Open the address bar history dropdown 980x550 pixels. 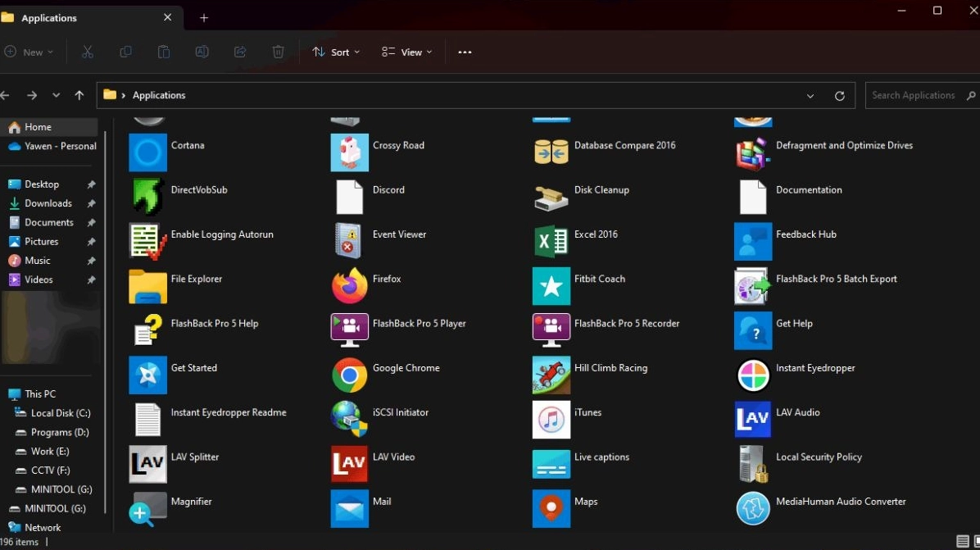(x=810, y=96)
